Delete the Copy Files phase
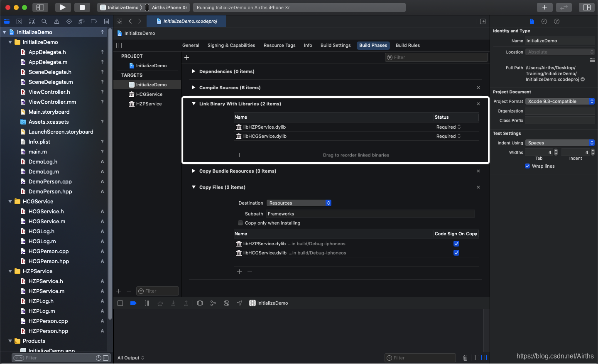 coord(478,187)
